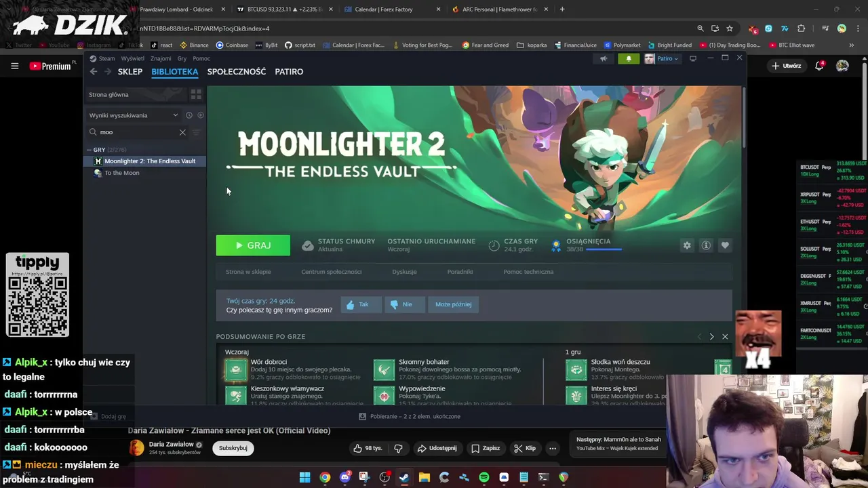The height and width of the screenshot is (488, 868).
Task: Open Pomoc techniczna link
Action: tap(528, 272)
